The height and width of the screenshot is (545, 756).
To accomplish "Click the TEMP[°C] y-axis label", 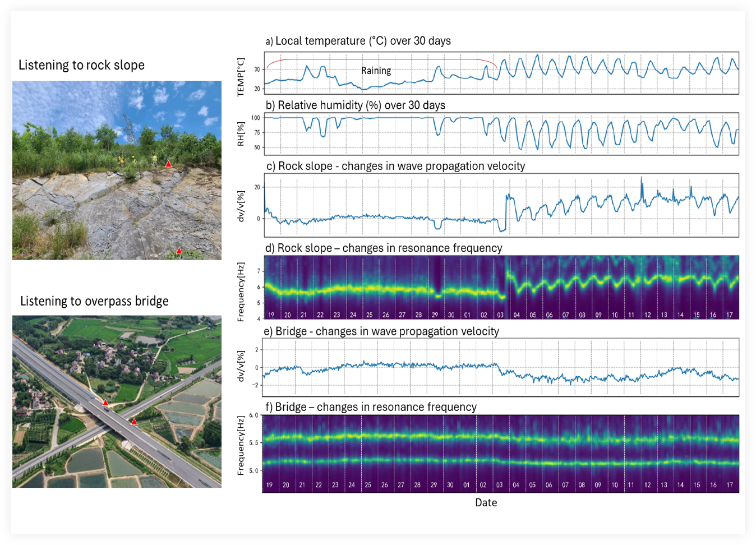I will pos(241,77).
